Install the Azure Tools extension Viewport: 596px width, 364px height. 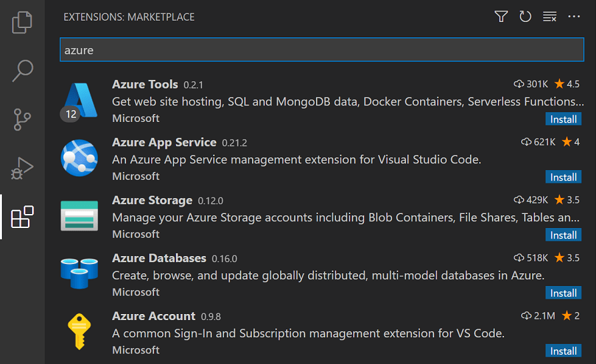pyautogui.click(x=563, y=119)
